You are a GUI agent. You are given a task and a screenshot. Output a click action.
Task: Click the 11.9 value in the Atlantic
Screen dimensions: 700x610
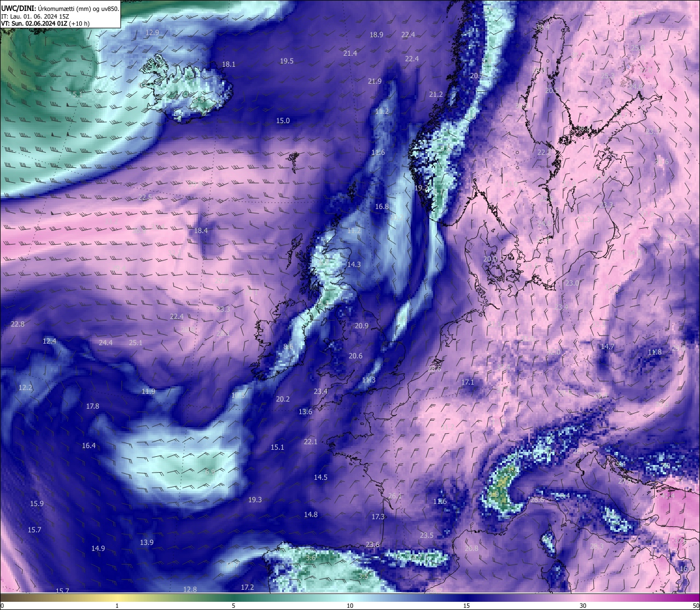point(148,392)
